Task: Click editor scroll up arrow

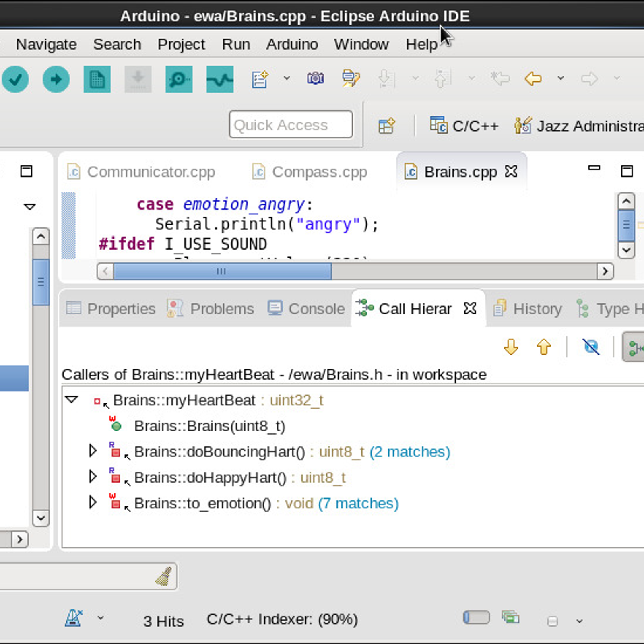Action: pos(626,201)
